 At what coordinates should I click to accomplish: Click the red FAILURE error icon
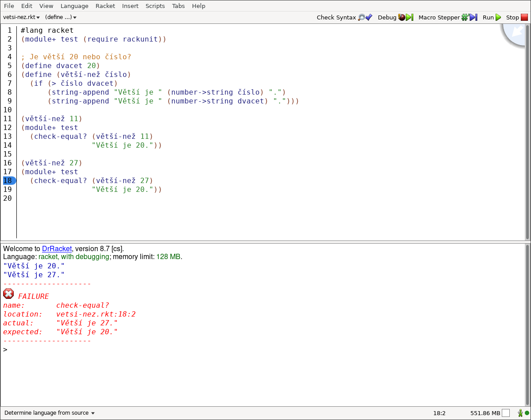[8, 294]
